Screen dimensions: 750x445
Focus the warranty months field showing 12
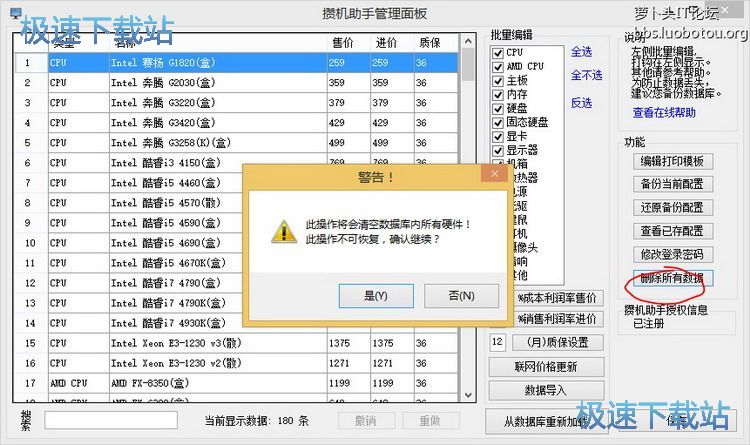coord(497,342)
